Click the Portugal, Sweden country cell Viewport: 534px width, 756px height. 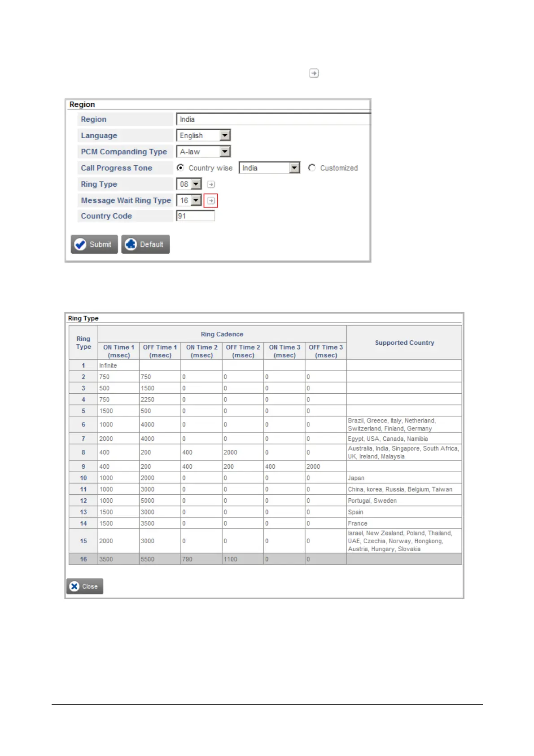point(404,501)
